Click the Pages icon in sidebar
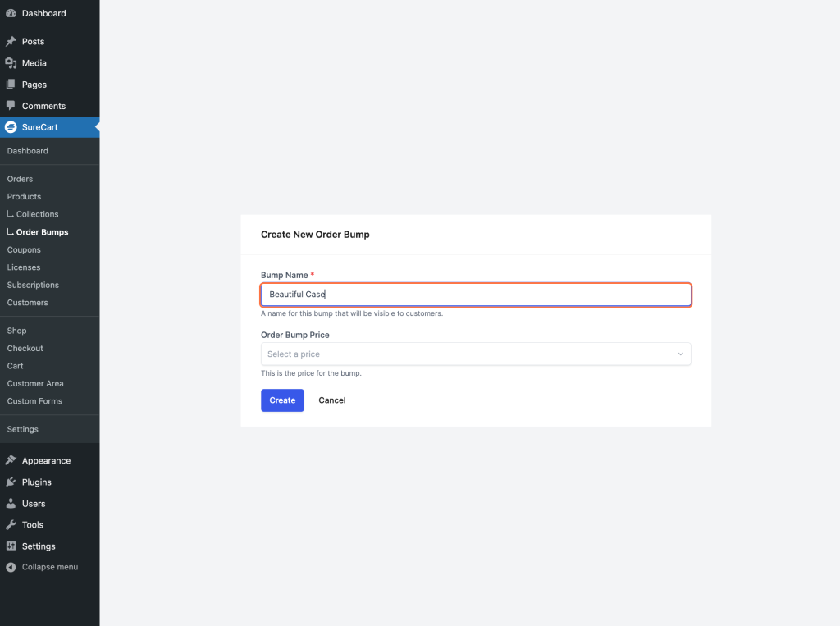Screen dimensions: 840x626 [x=11, y=85]
